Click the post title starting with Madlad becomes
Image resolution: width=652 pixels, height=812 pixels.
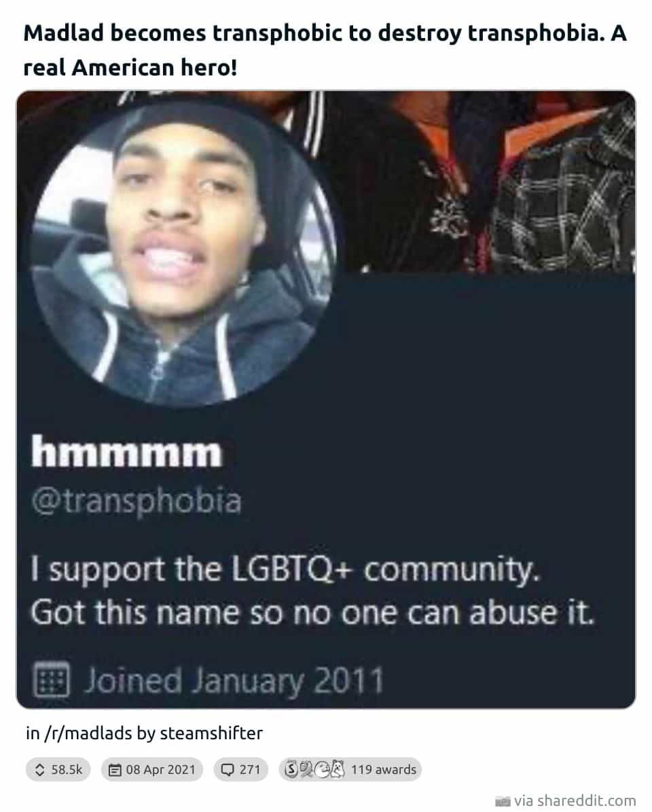pyautogui.click(x=325, y=50)
